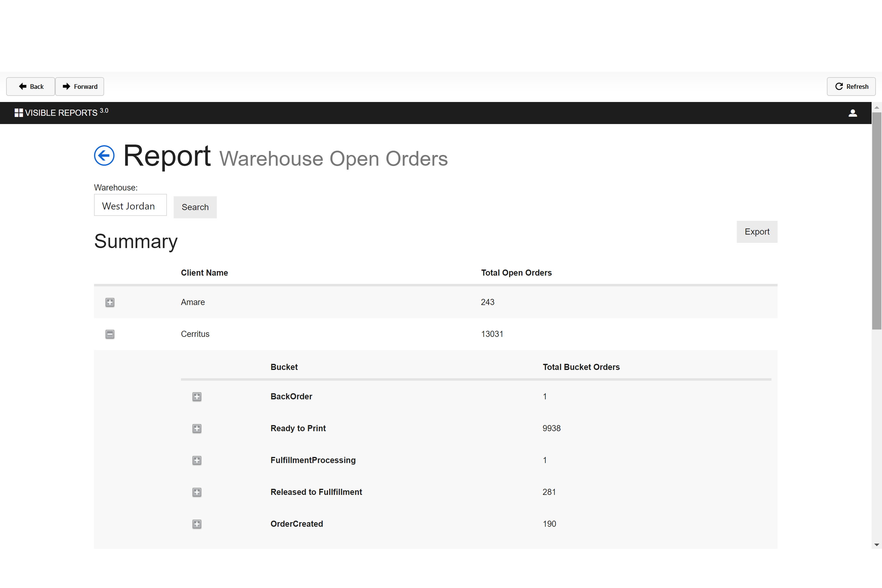Select the Cerritus client name
This screenshot has height=588, width=882.
pos(195,334)
